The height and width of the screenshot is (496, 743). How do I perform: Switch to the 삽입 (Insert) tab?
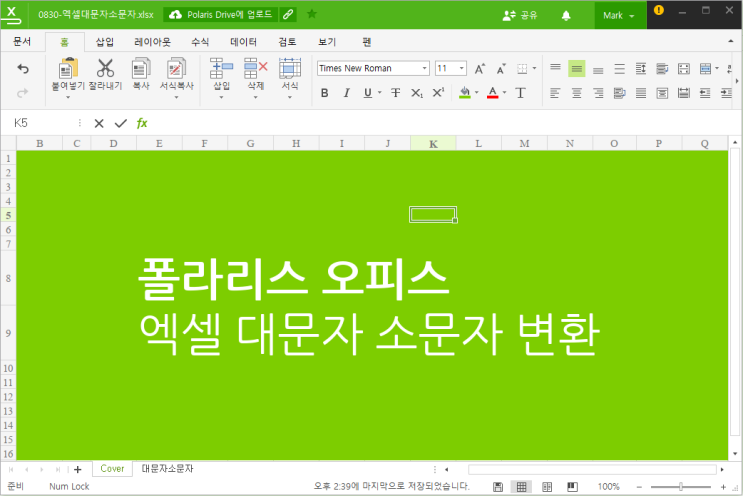click(x=105, y=42)
